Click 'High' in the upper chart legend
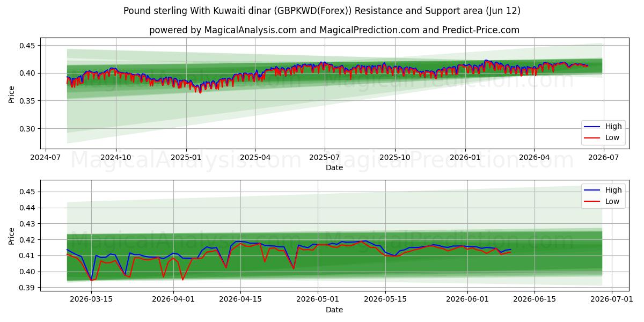This screenshot has height=322, width=644. click(x=613, y=126)
